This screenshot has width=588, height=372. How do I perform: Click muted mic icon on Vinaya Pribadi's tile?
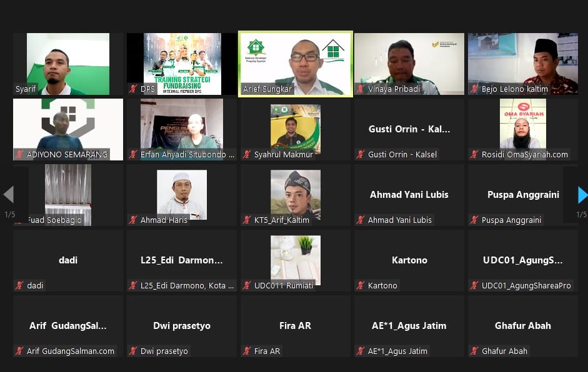tap(361, 89)
